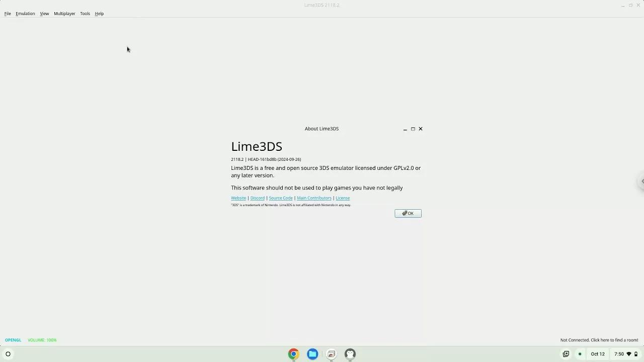
Task: Open the Emulation menu
Action: pos(25,14)
